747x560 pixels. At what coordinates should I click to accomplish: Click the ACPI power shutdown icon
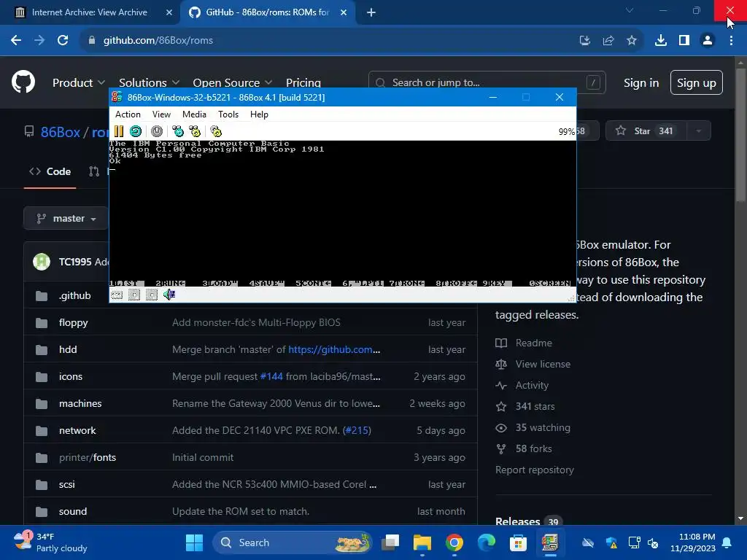point(157,131)
